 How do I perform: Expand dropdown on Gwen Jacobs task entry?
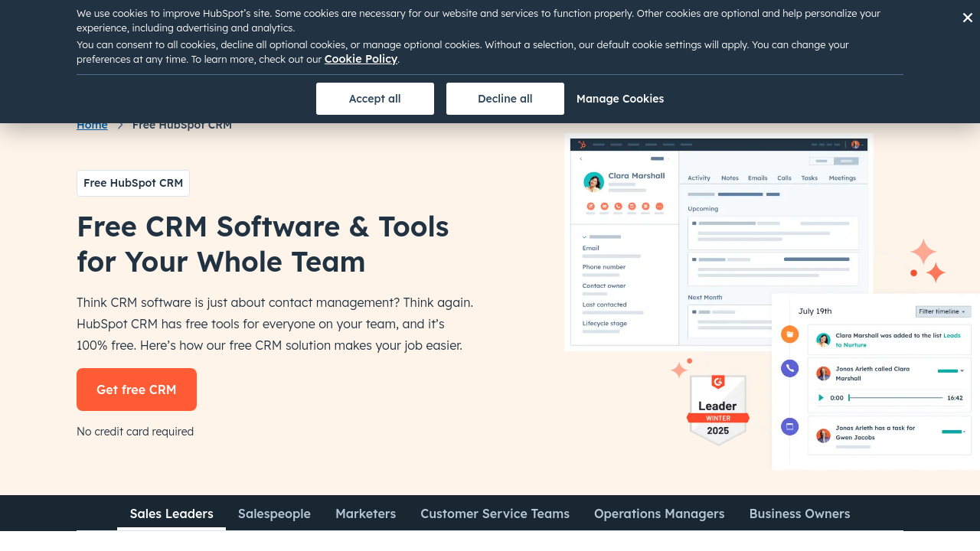click(x=965, y=432)
